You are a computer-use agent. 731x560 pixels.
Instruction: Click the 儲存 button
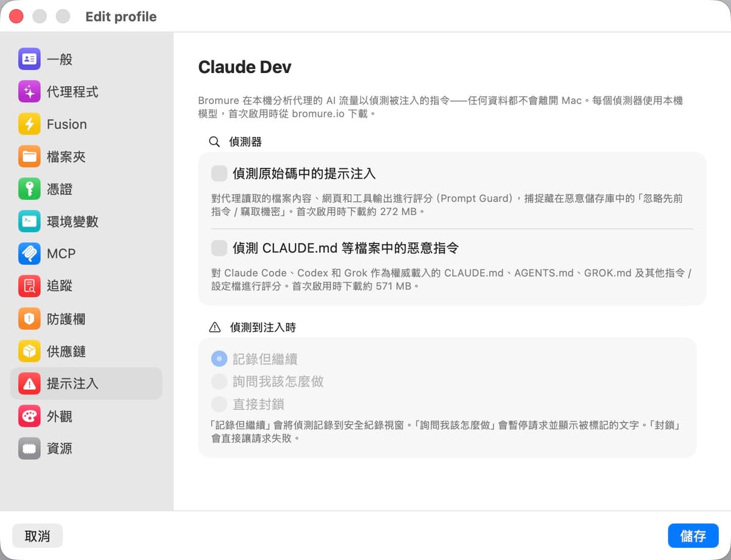point(693,536)
